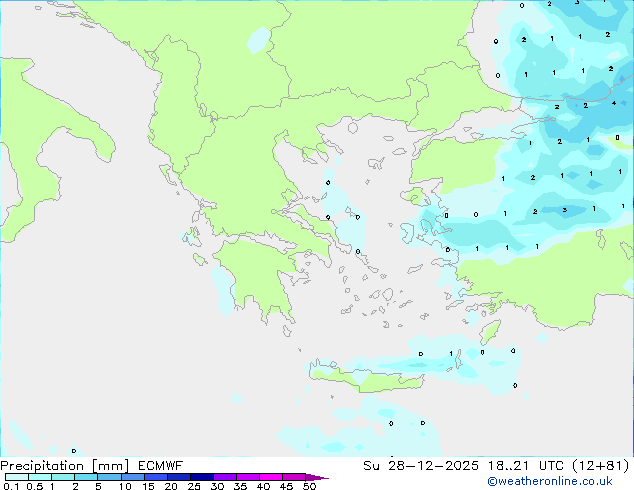Select the 25–30 mm navy legend swatch
This screenshot has width=634, height=490.
tap(201, 477)
